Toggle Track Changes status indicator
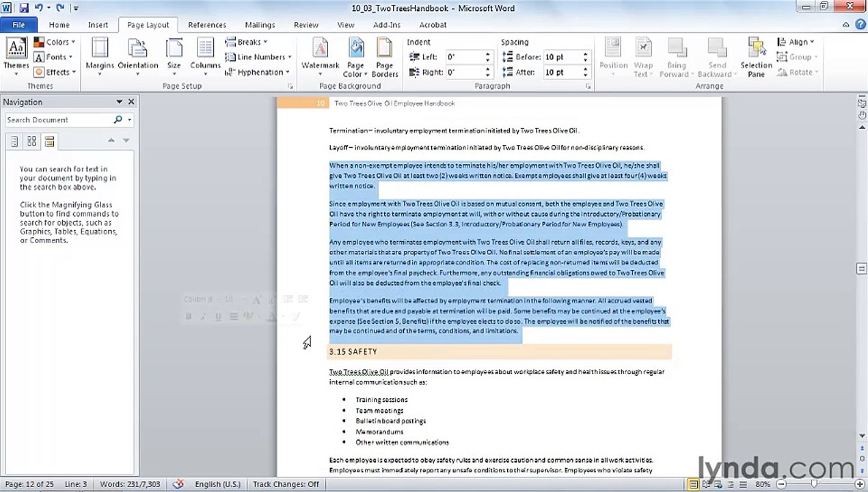The height and width of the screenshot is (492, 868). pos(286,484)
